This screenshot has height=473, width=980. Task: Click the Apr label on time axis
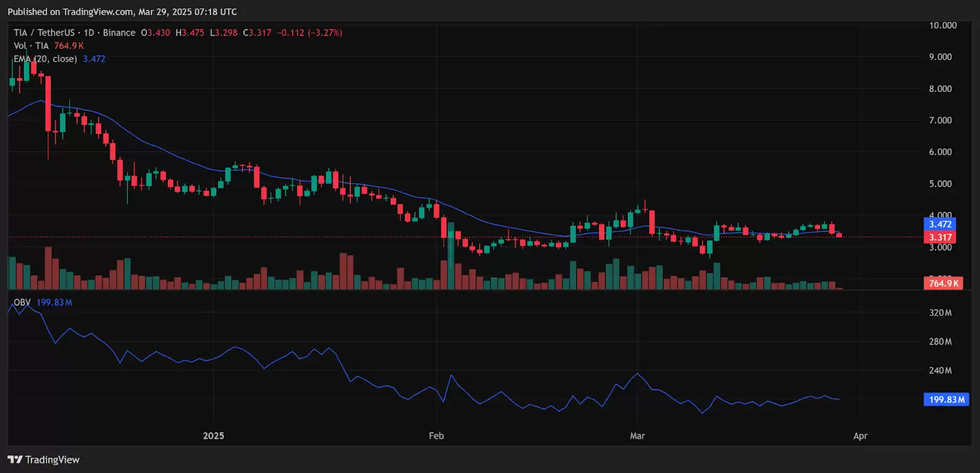pyautogui.click(x=860, y=436)
